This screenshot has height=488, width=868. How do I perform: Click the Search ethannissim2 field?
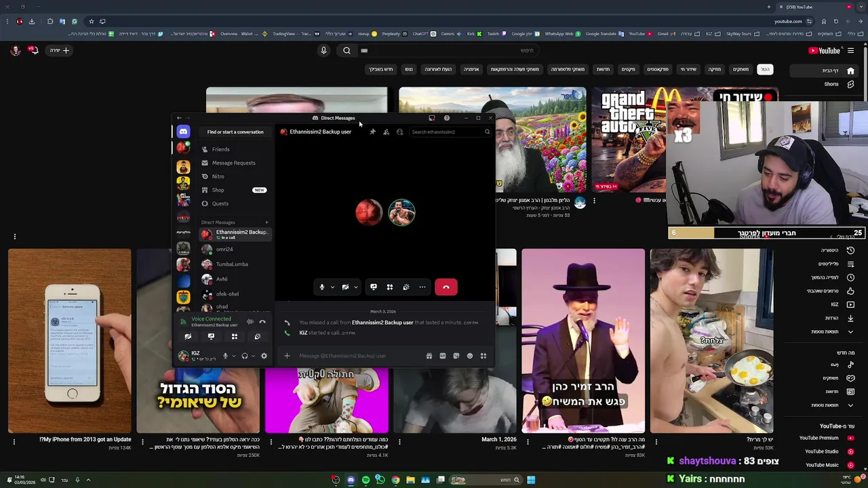450,132
